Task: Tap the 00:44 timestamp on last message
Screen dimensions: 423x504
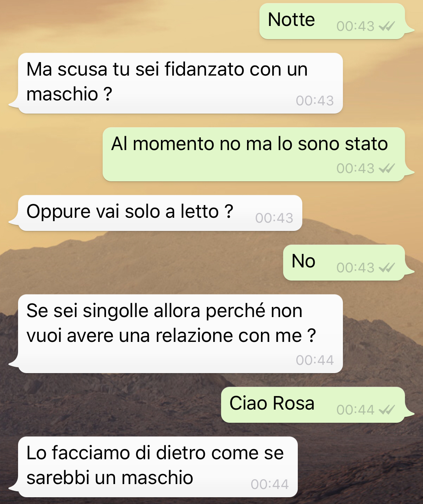Action: (270, 484)
